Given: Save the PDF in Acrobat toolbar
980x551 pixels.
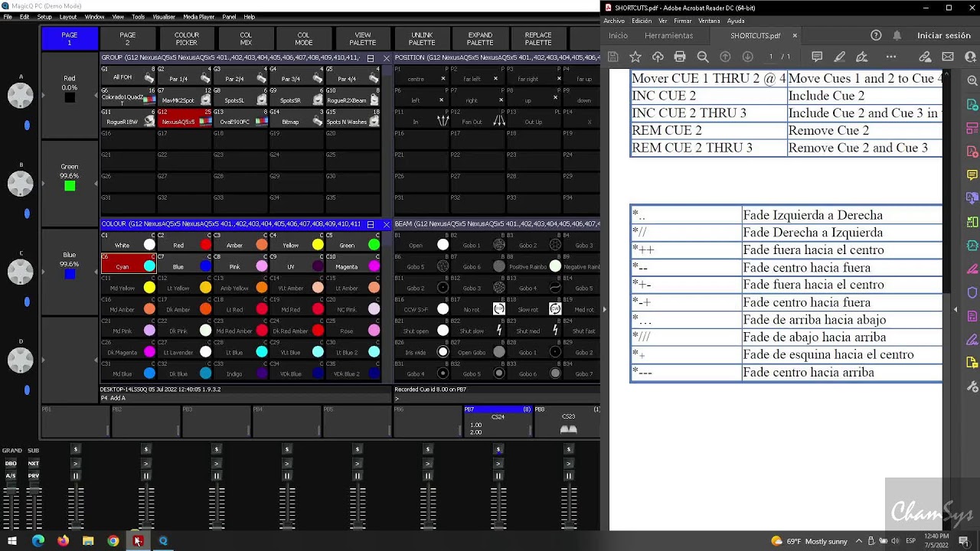Looking at the screenshot, I should (613, 57).
